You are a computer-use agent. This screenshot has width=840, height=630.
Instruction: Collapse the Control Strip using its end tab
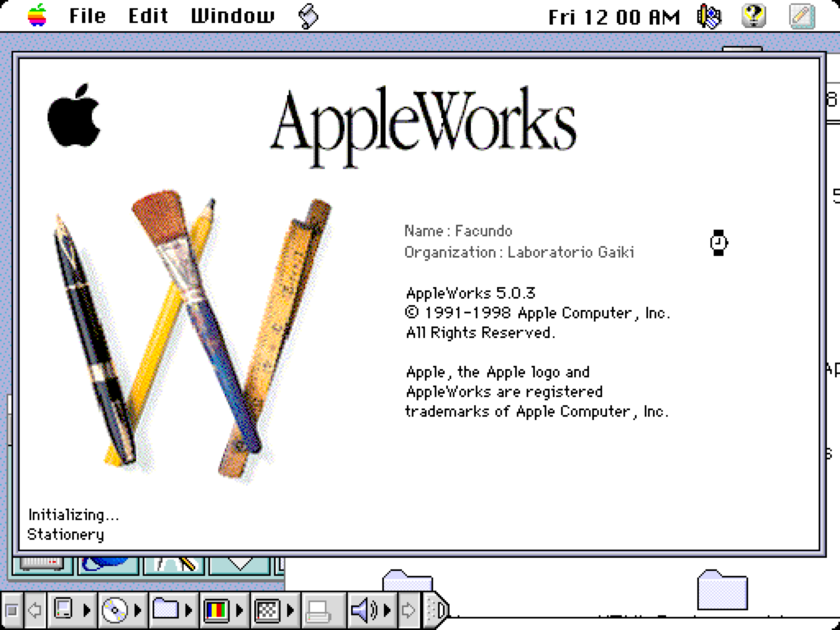click(x=440, y=610)
